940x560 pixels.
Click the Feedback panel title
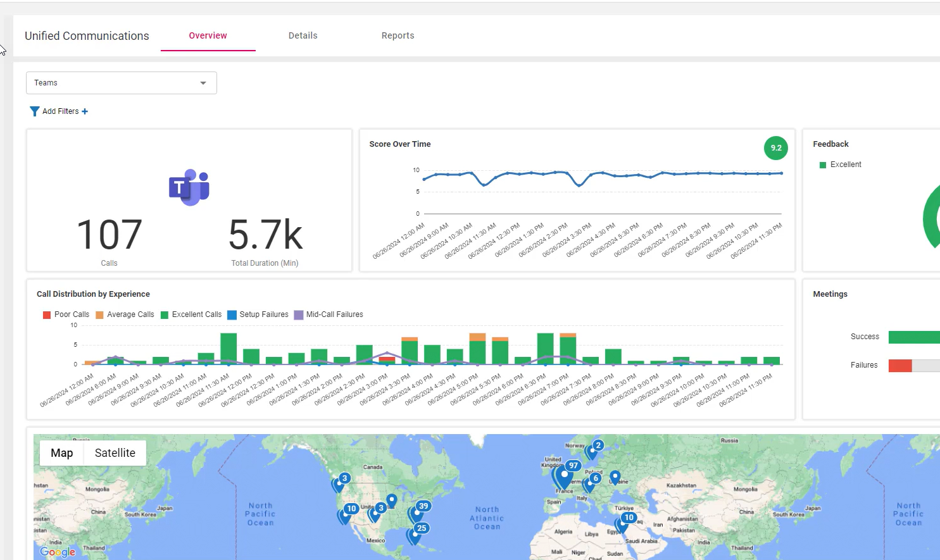point(830,144)
